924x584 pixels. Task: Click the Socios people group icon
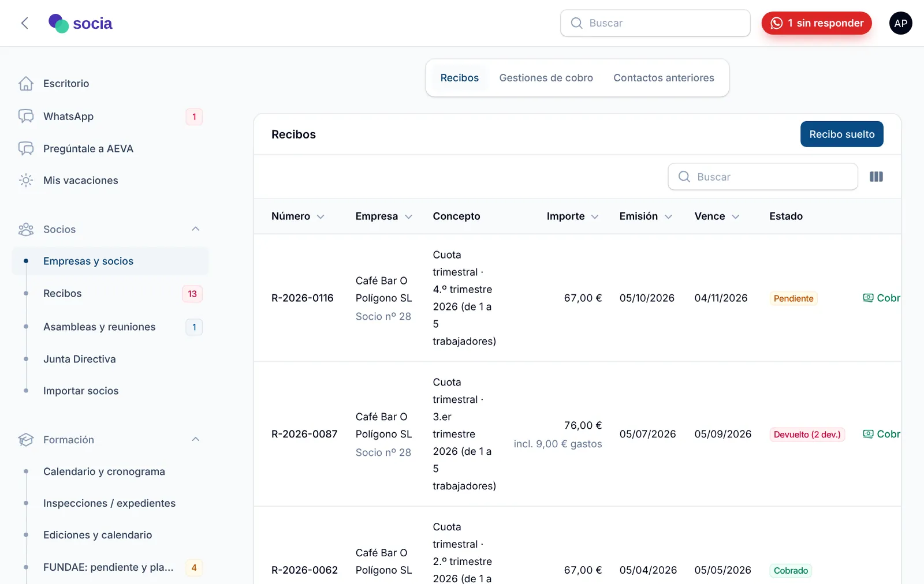coord(26,230)
